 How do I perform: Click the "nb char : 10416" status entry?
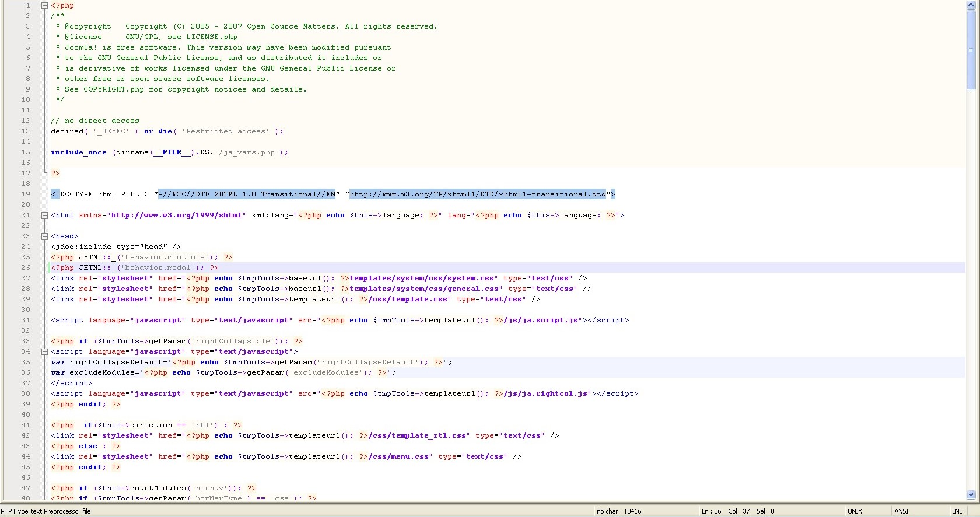click(x=619, y=511)
